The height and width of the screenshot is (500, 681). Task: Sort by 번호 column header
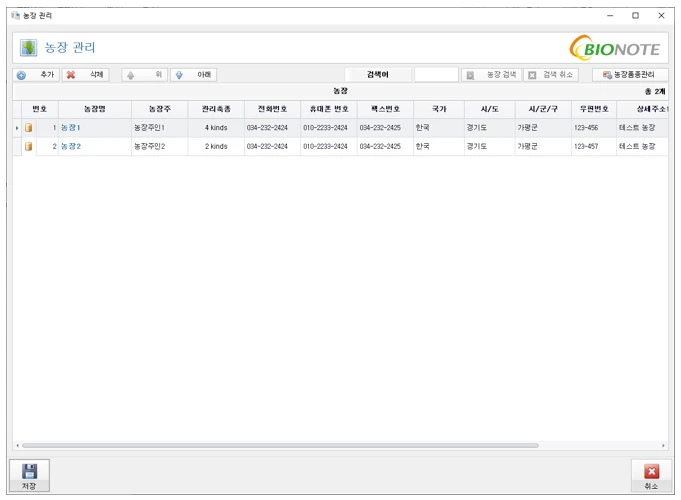(x=40, y=109)
